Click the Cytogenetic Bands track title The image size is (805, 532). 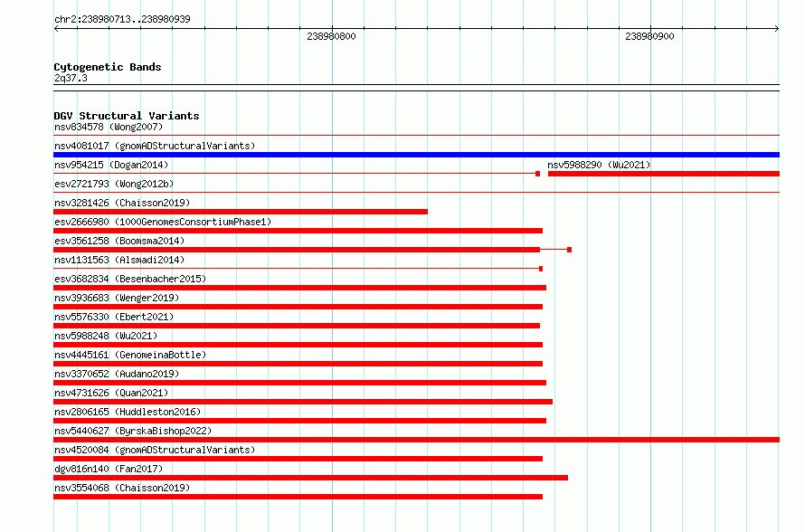[108, 67]
